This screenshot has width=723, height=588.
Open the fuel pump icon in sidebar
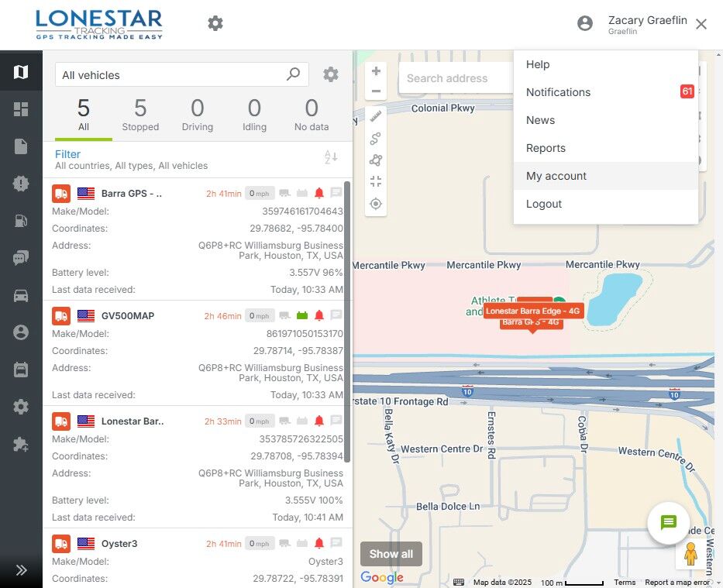click(x=21, y=221)
